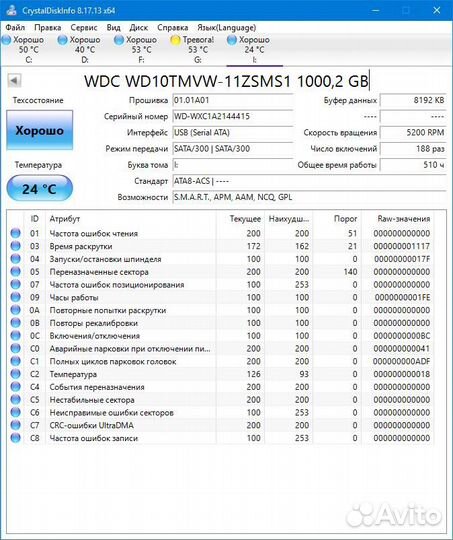The height and width of the screenshot is (540, 453).
Task: Click the Raw-значения column header
Action: [403, 219]
